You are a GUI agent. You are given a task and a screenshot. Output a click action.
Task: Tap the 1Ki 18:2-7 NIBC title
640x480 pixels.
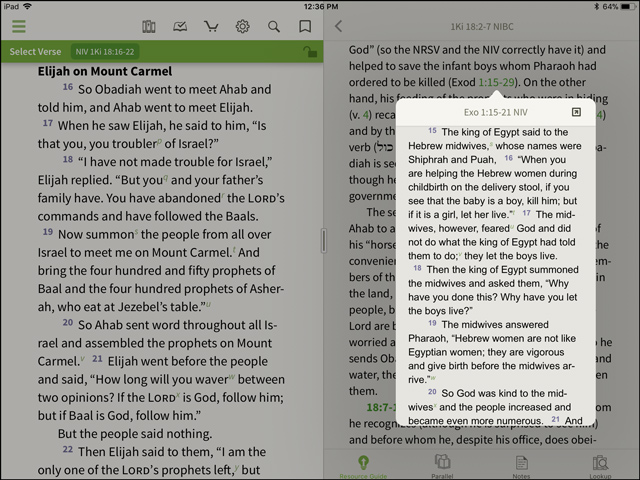tap(482, 27)
